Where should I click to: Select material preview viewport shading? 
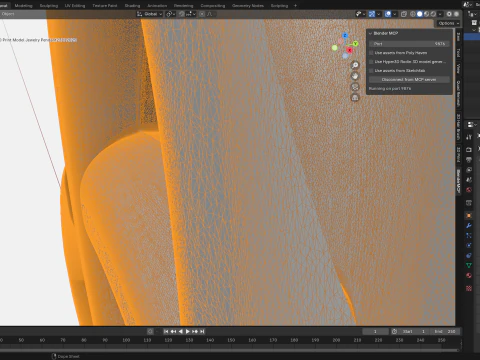point(426,14)
